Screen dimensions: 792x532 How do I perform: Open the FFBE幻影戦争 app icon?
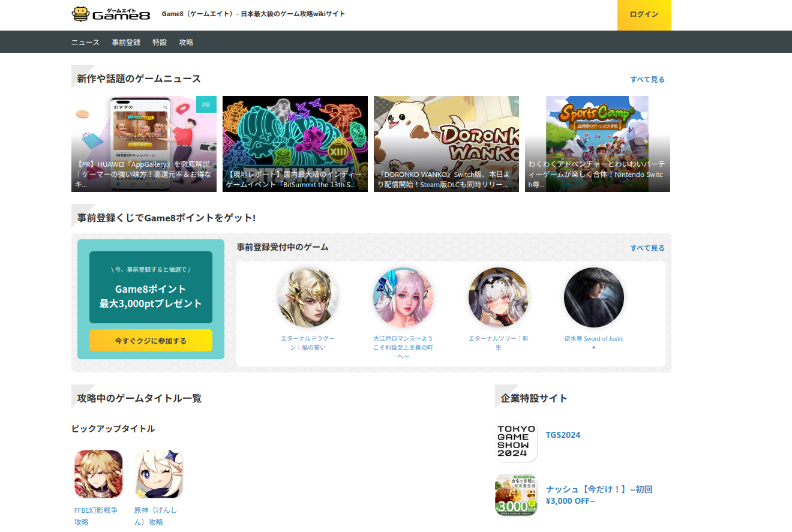[x=98, y=474]
